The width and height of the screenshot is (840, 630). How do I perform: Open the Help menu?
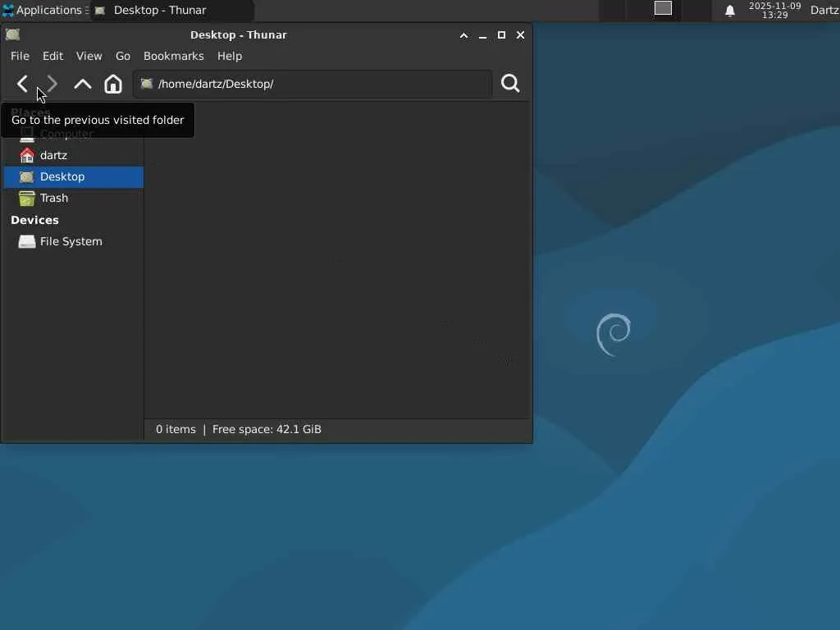tap(230, 56)
